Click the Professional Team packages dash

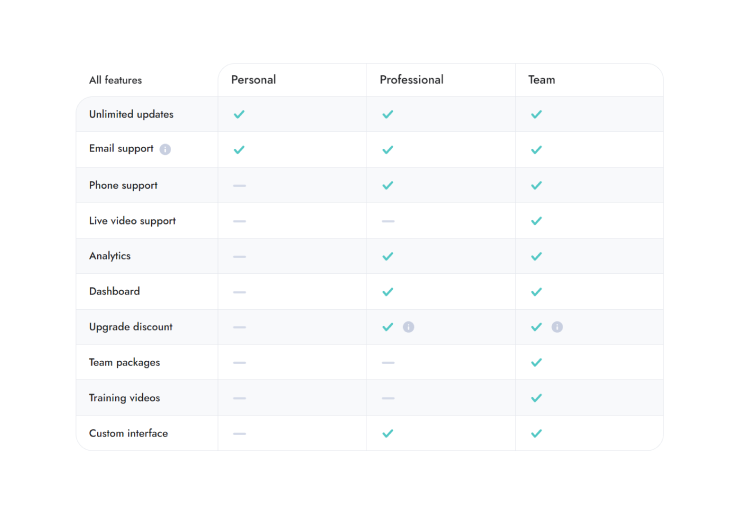point(388,362)
